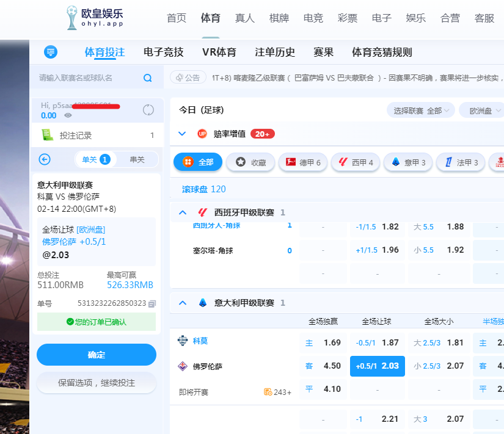504x434 pixels.
Task: Click the search magnifier icon
Action: [147, 78]
